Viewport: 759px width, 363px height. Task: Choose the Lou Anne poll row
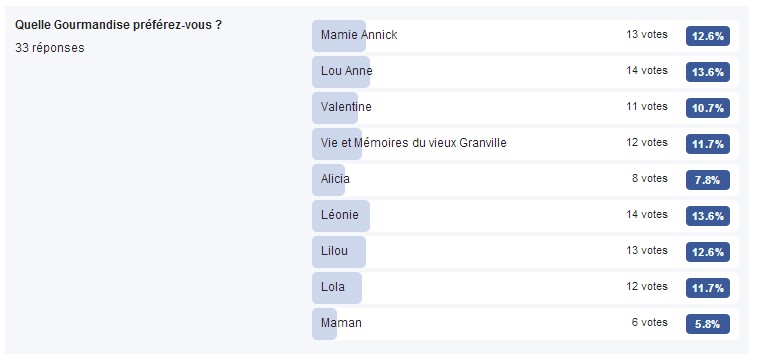(525, 72)
